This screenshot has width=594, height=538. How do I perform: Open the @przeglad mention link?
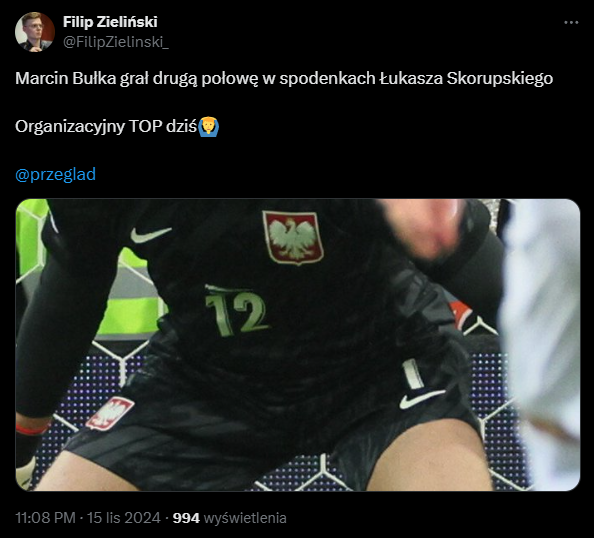tap(55, 174)
